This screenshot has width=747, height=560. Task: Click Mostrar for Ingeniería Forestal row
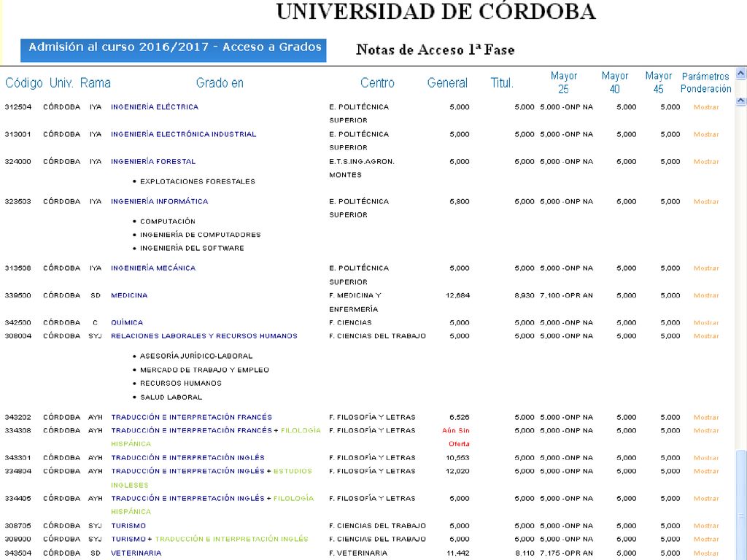pos(706,161)
